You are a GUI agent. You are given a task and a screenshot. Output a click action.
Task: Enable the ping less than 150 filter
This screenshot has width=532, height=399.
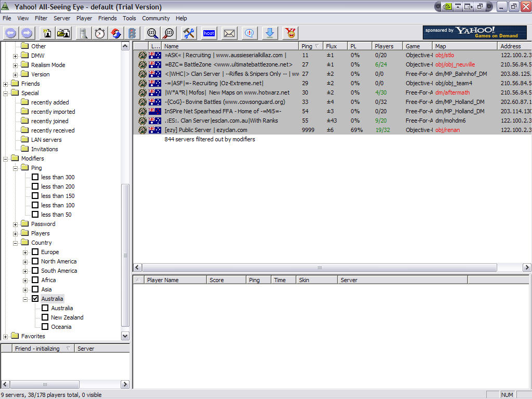[x=35, y=195]
